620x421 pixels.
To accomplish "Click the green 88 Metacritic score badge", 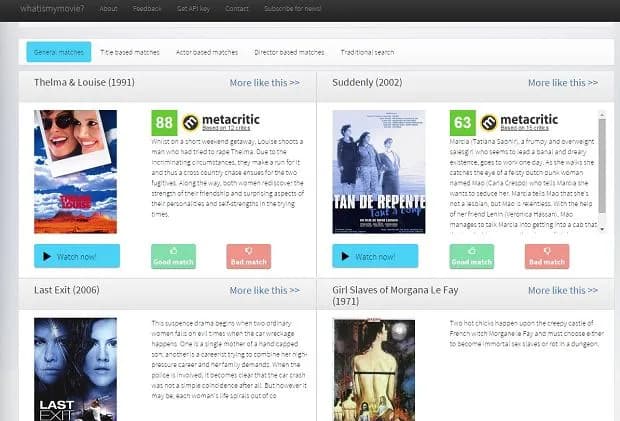I will pos(164,123).
